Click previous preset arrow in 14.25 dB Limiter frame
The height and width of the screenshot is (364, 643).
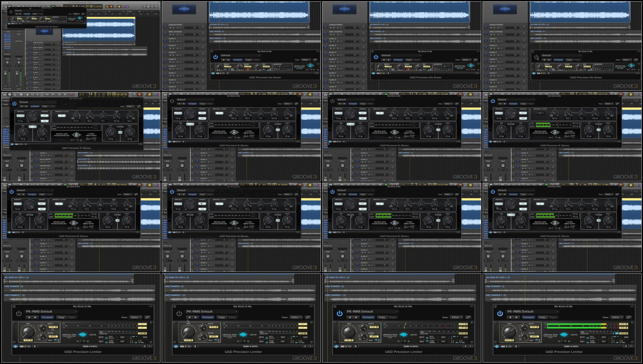click(510, 317)
